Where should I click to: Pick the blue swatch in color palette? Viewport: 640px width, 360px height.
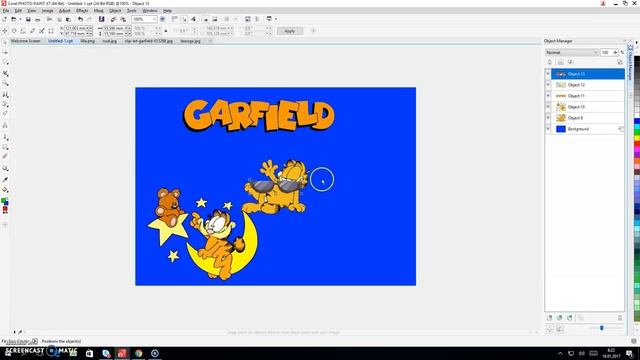(637, 122)
